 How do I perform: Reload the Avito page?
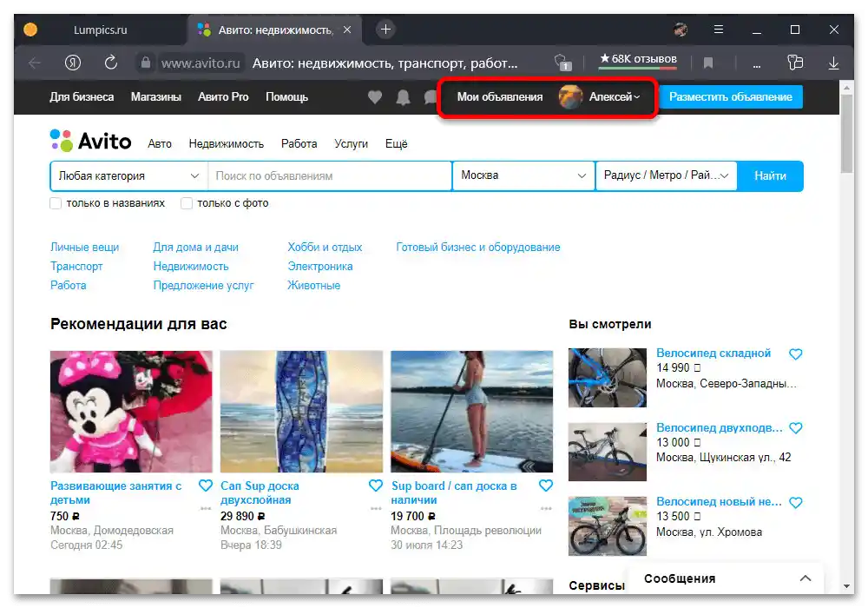coord(111,63)
